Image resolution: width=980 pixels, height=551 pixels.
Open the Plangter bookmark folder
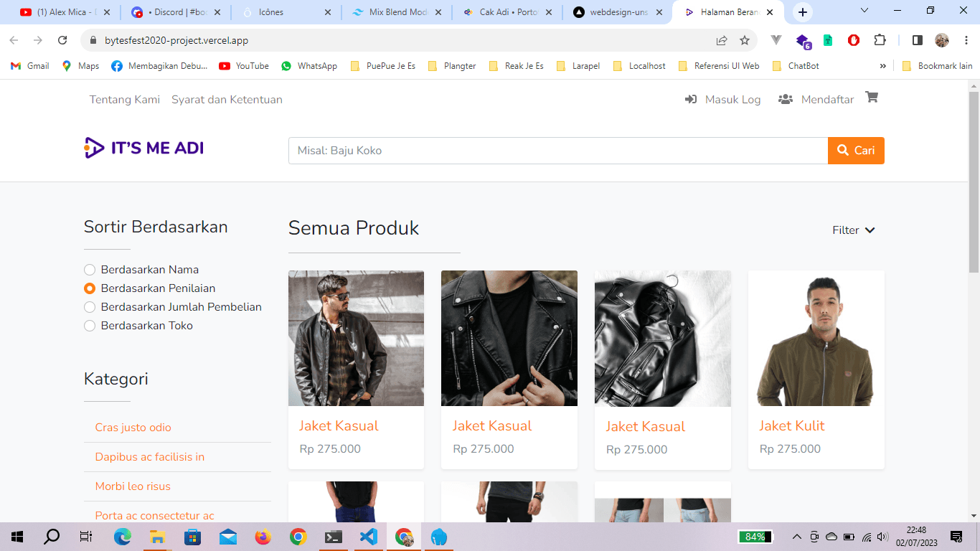click(451, 66)
